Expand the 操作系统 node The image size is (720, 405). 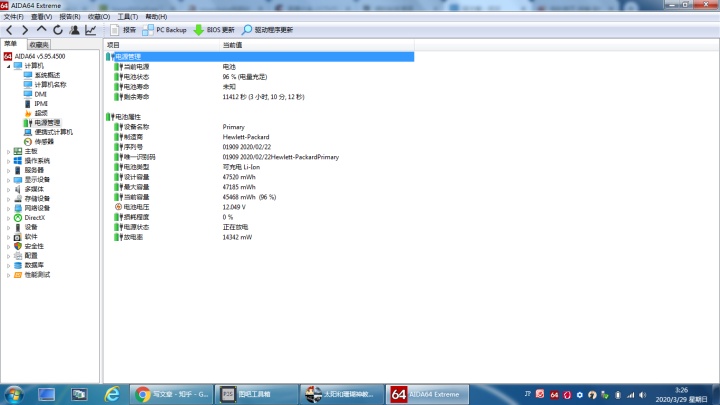(x=8, y=161)
